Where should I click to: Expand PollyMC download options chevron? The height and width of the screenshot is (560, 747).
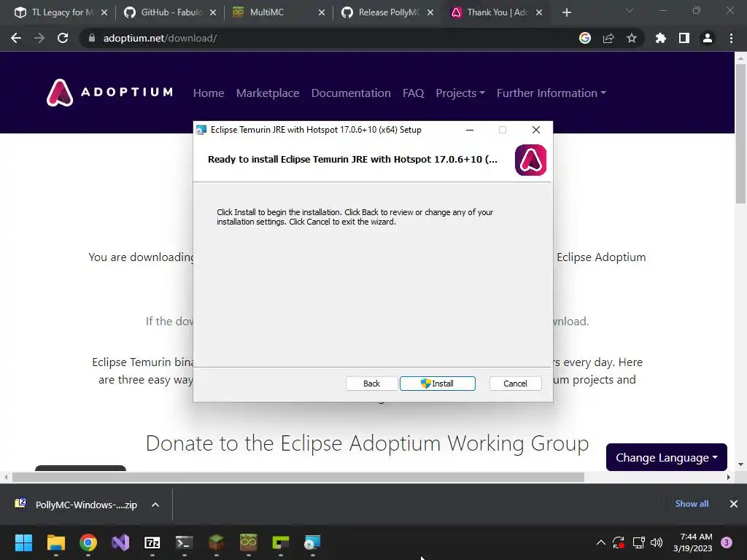tap(155, 505)
